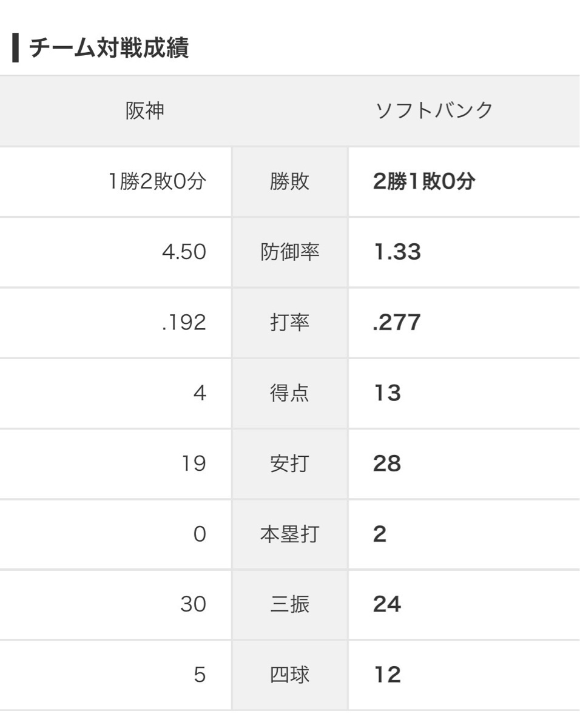580x728 pixels.
Task: Select SoftBank's 1.33 ERA value
Action: pos(397,252)
